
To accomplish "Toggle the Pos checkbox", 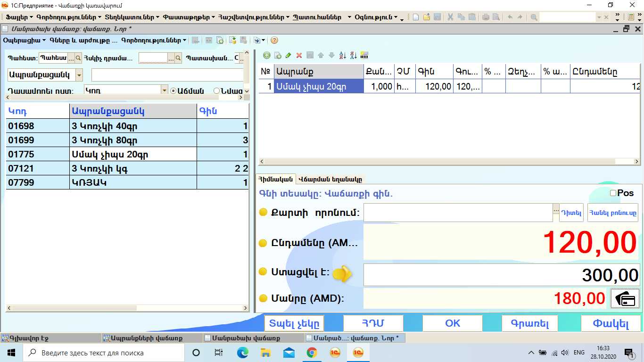I will point(613,193).
